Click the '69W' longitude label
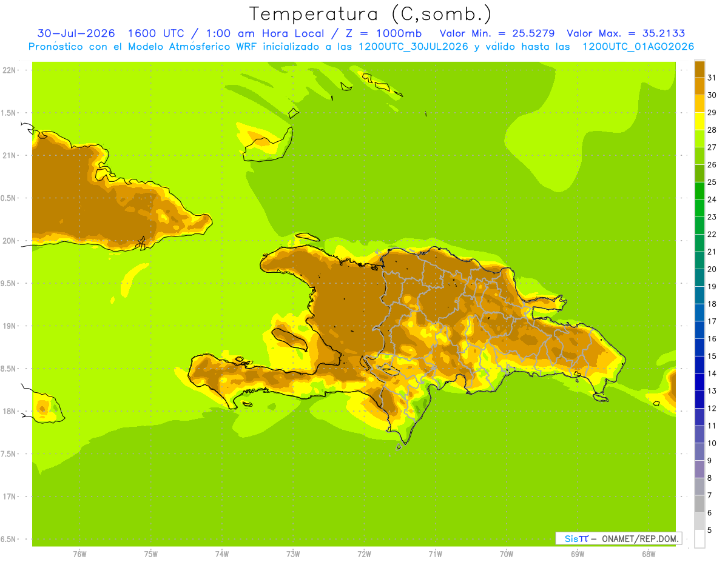This screenshot has height=562, width=728. tap(578, 554)
